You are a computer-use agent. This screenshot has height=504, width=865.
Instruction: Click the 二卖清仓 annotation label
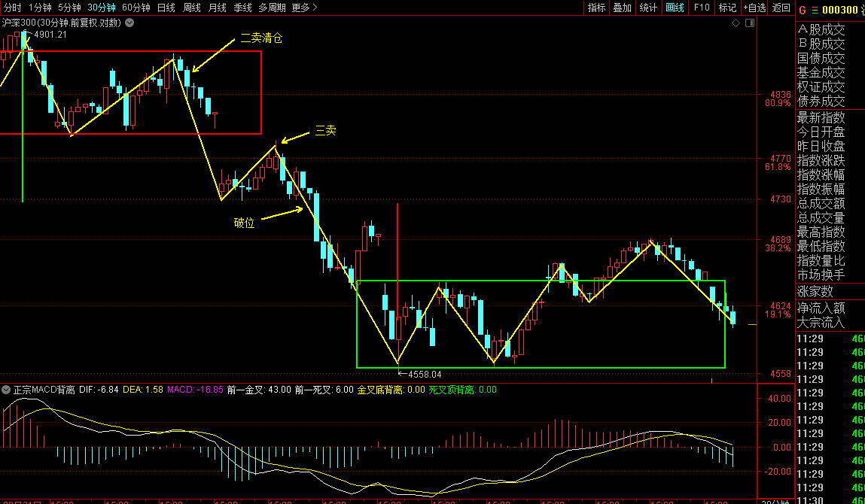[261, 38]
